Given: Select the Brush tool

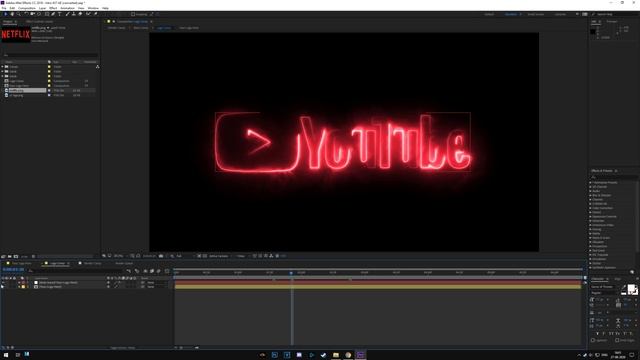Looking at the screenshot, I should point(68,14).
